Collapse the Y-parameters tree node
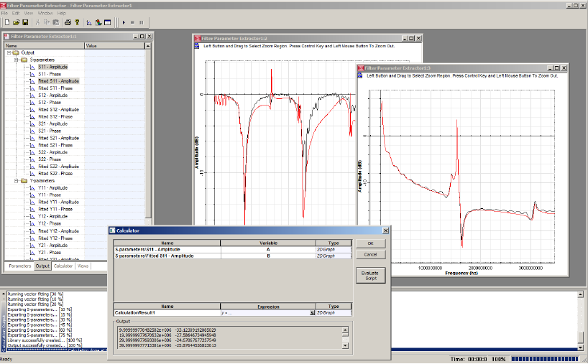This screenshot has height=364, width=588. point(15,181)
